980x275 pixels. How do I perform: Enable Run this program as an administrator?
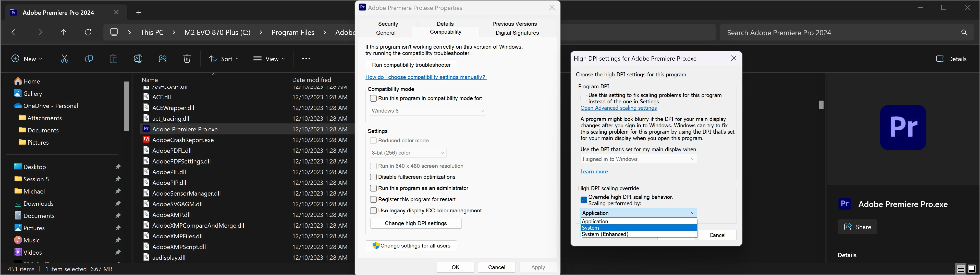(373, 188)
